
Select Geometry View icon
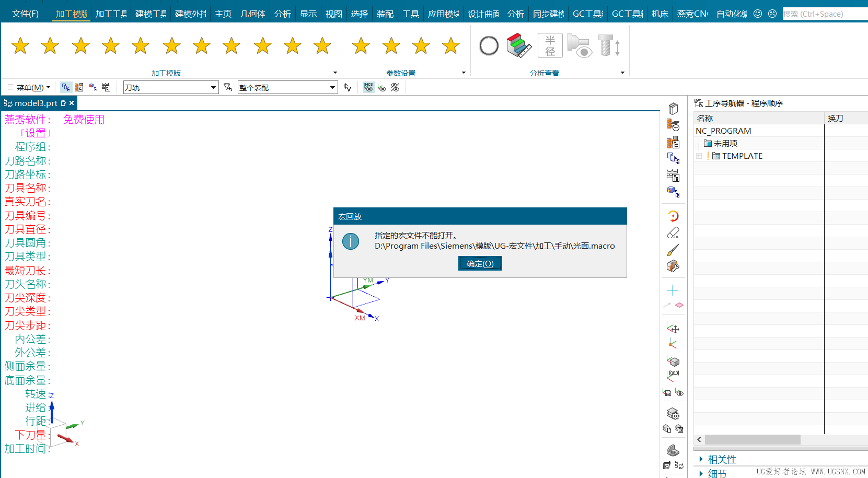[x=93, y=87]
